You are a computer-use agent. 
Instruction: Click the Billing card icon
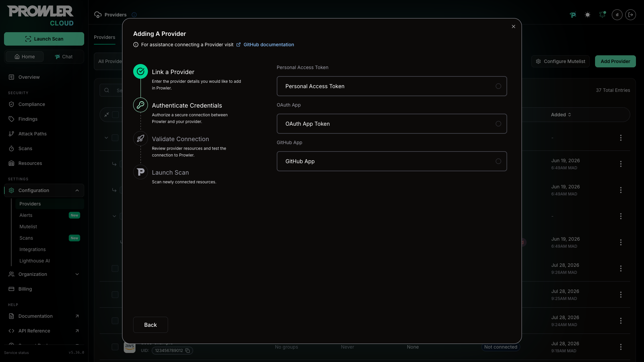(11, 289)
